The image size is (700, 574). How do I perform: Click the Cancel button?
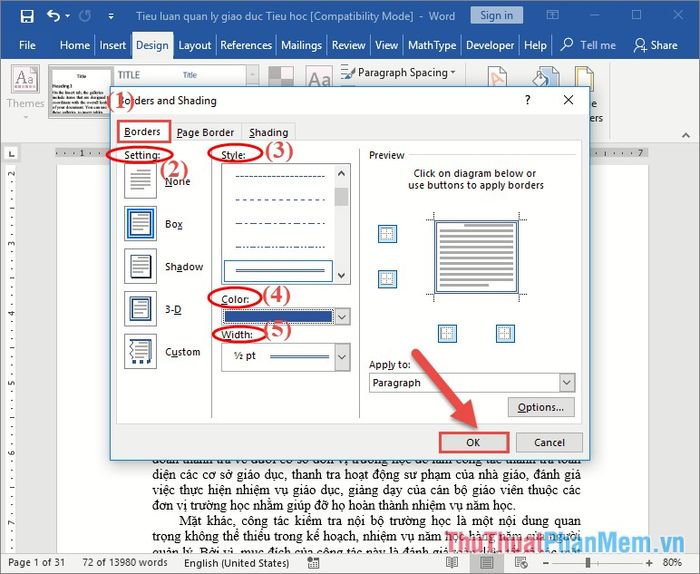click(549, 442)
